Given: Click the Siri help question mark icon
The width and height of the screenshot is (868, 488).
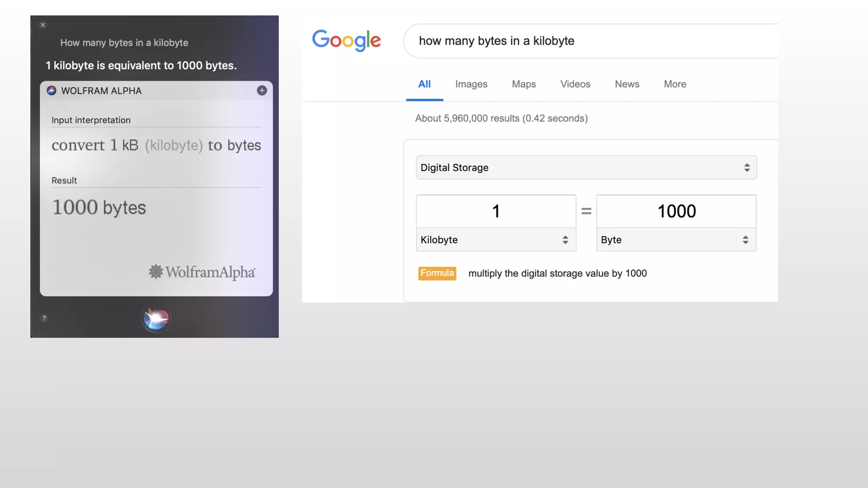Looking at the screenshot, I should tap(44, 318).
